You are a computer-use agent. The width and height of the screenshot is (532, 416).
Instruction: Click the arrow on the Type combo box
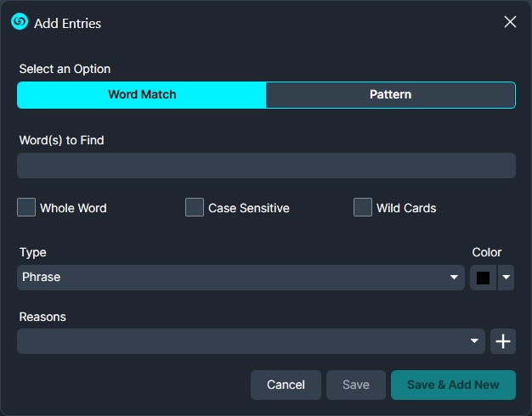tap(455, 278)
